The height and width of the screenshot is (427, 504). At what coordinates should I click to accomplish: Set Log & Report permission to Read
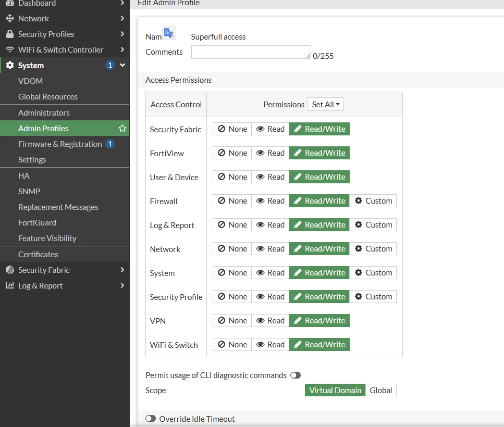click(271, 225)
